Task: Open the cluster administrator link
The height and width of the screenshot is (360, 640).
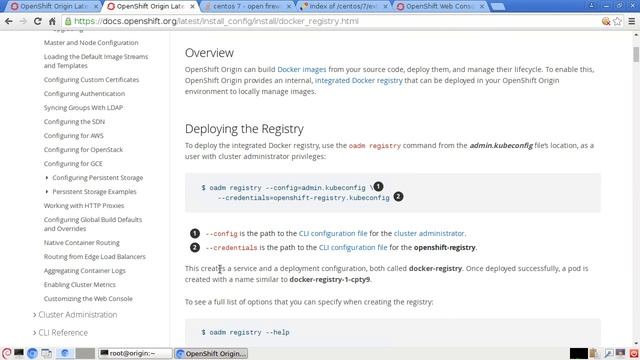Action: pos(429,233)
